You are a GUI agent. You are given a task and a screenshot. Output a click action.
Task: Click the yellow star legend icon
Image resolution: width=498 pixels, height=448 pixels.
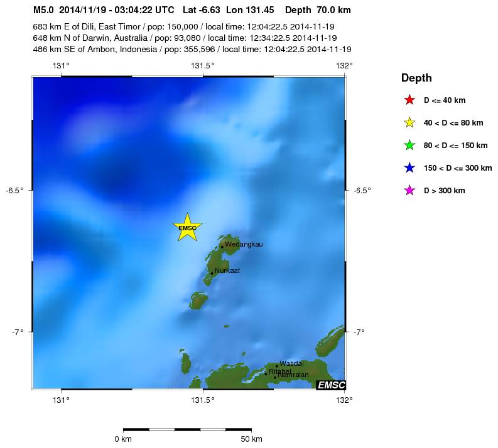(409, 122)
